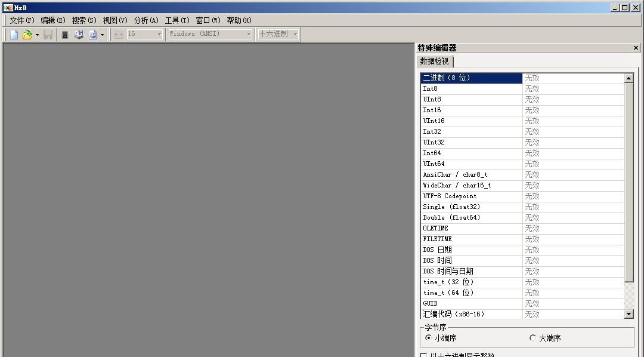
Task: Open the bytes-per-row dropdown showing 16
Action: tap(159, 34)
